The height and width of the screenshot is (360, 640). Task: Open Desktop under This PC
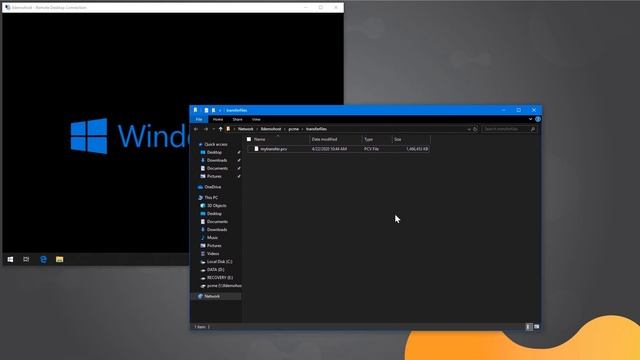click(214, 213)
